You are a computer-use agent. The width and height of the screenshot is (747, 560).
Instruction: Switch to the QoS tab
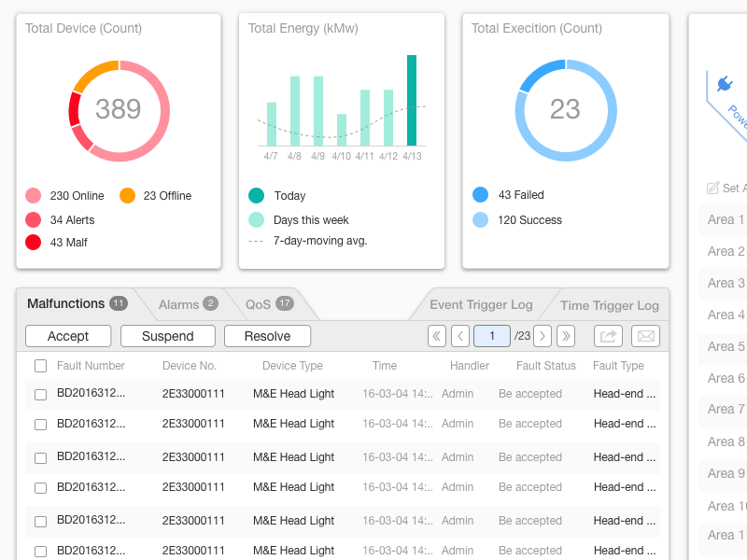(270, 304)
